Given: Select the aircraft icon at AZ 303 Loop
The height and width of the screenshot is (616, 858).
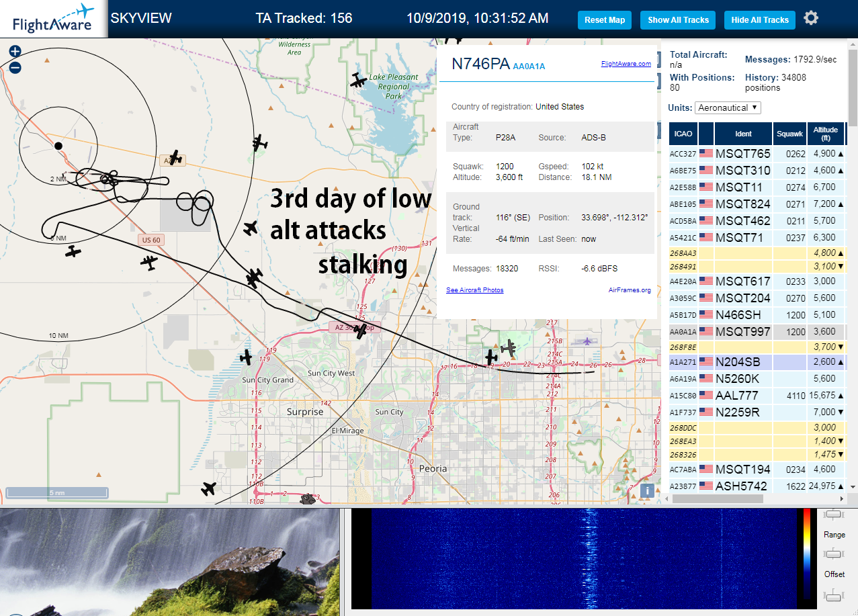Looking at the screenshot, I should click(x=361, y=331).
